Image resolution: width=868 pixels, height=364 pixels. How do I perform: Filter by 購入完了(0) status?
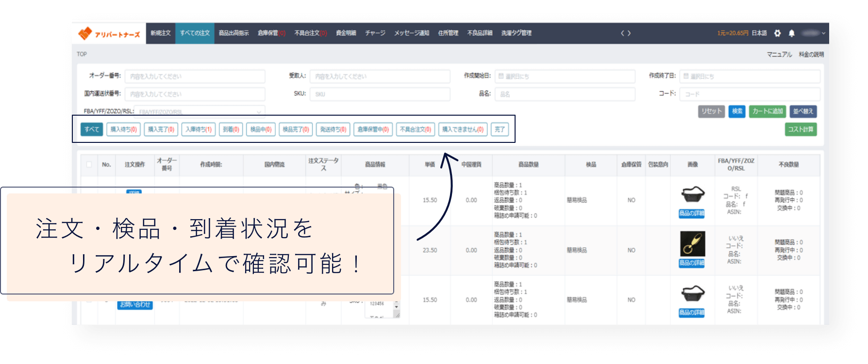(x=161, y=129)
